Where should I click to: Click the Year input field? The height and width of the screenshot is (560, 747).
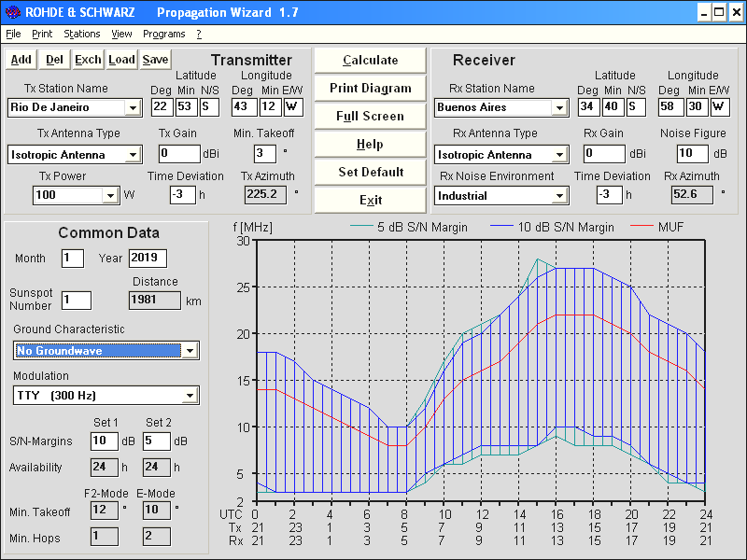coord(148,259)
